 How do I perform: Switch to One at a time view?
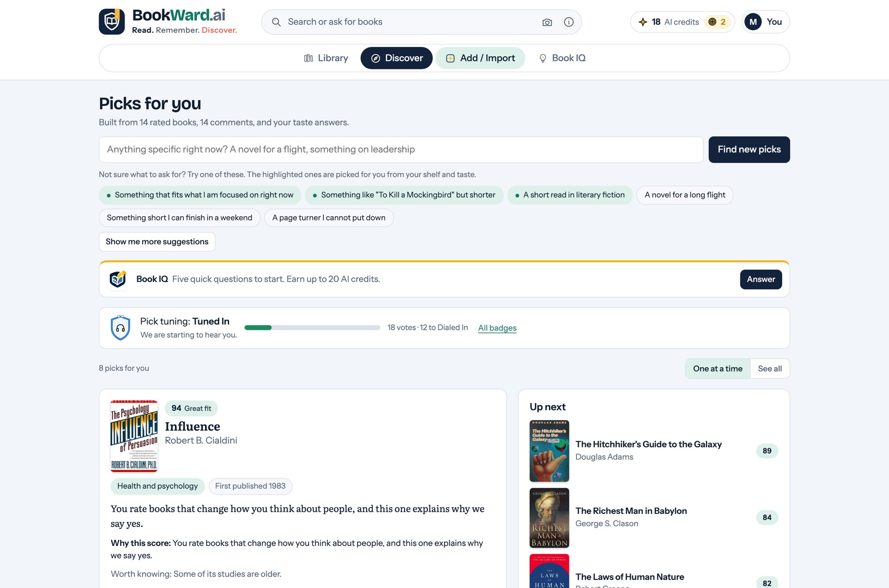point(718,369)
